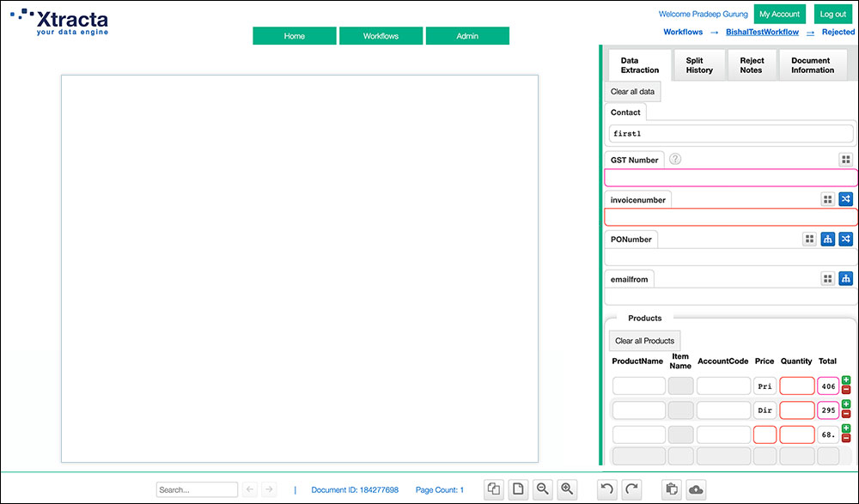Click the clipboard icon in bottom toolbar
859x504 pixels.
tap(672, 489)
